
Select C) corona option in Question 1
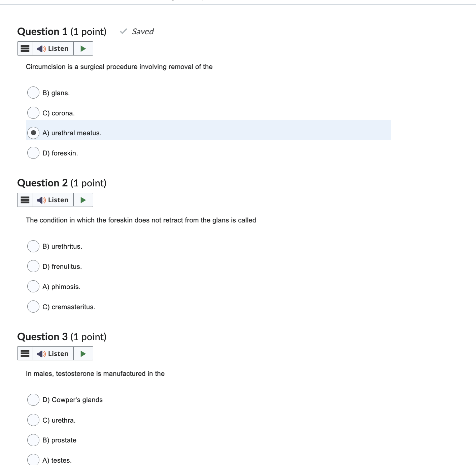click(x=33, y=113)
